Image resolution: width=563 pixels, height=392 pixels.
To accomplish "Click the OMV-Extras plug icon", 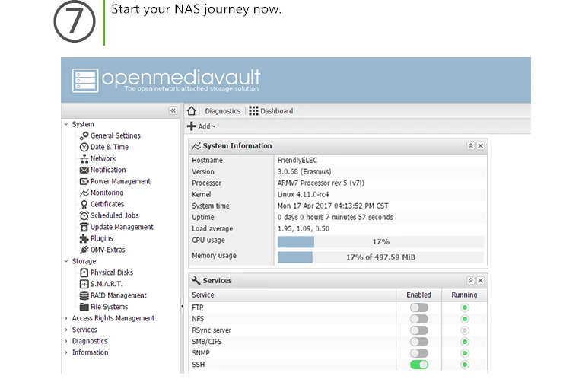I will (84, 250).
